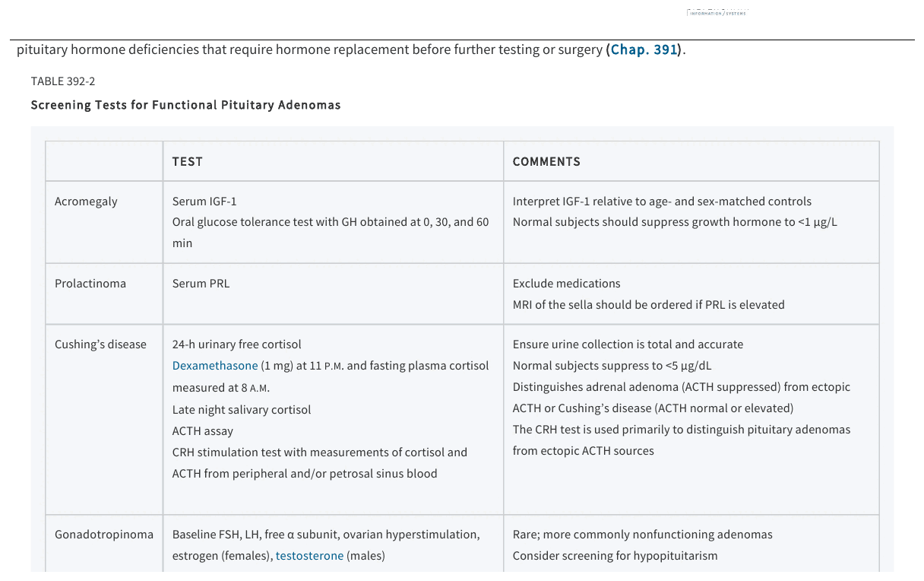Click the TEST column header
The width and height of the screenshot is (924, 581).
188,161
